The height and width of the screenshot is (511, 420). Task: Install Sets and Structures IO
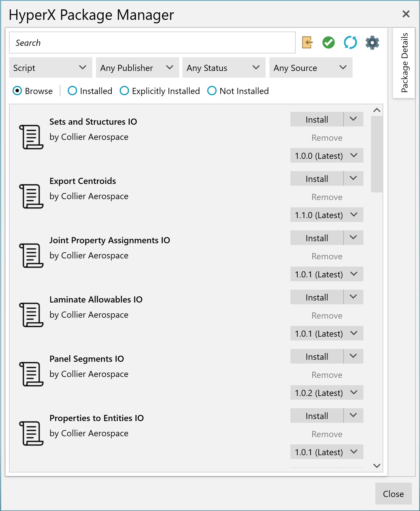click(x=317, y=119)
